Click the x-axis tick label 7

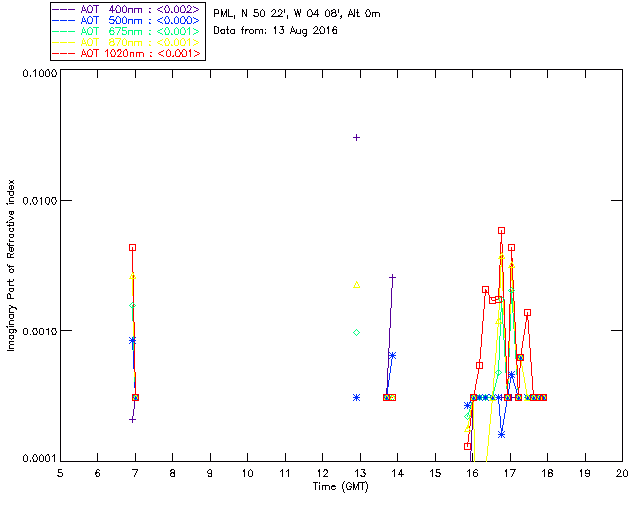(135, 473)
